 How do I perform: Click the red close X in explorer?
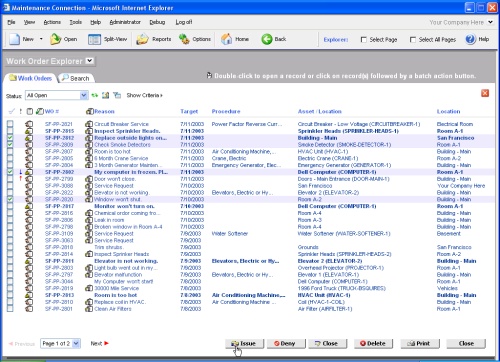pos(485,93)
